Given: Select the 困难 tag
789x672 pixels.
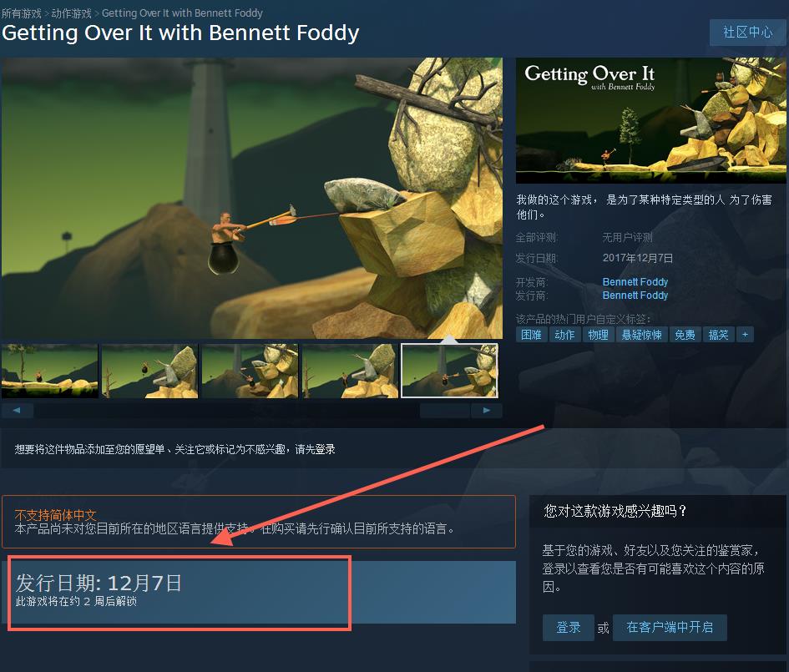Looking at the screenshot, I should coord(531,335).
